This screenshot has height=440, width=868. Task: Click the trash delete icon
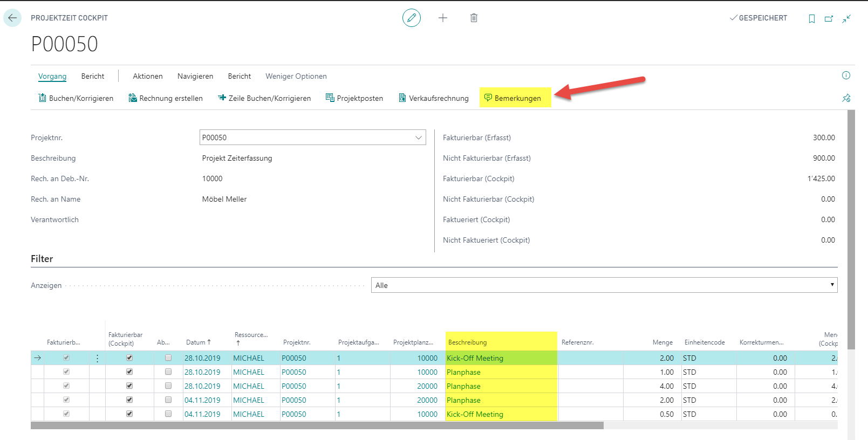pos(474,18)
